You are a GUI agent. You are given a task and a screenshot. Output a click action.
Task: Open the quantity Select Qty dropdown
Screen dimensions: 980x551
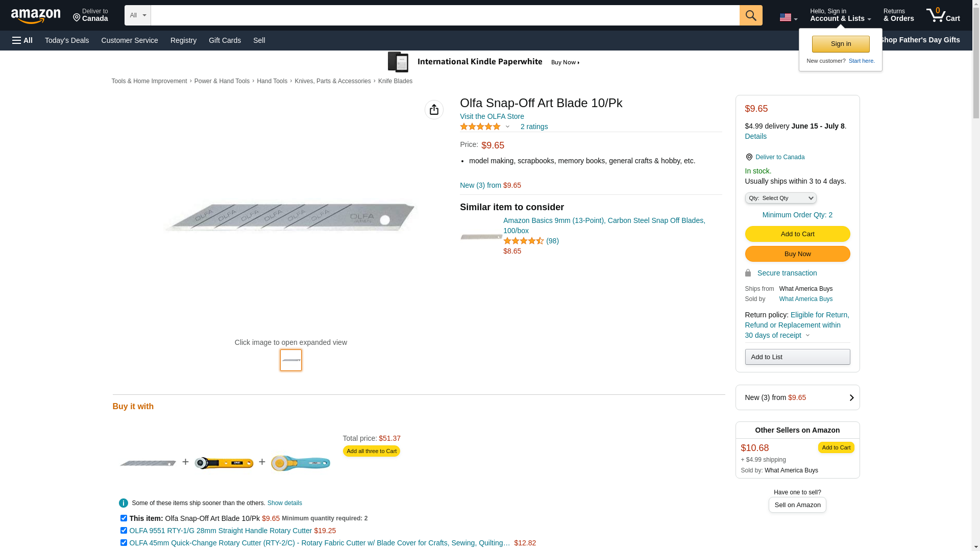coord(780,198)
